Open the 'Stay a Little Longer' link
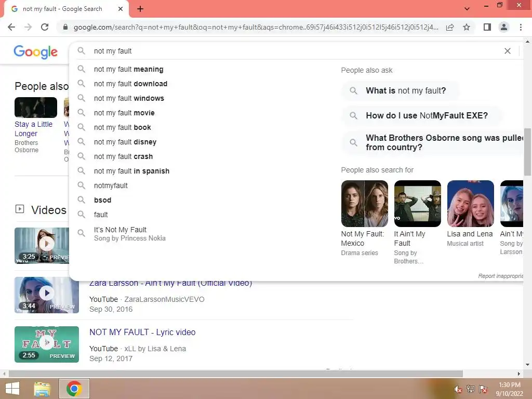532x399 pixels. pyautogui.click(x=33, y=129)
